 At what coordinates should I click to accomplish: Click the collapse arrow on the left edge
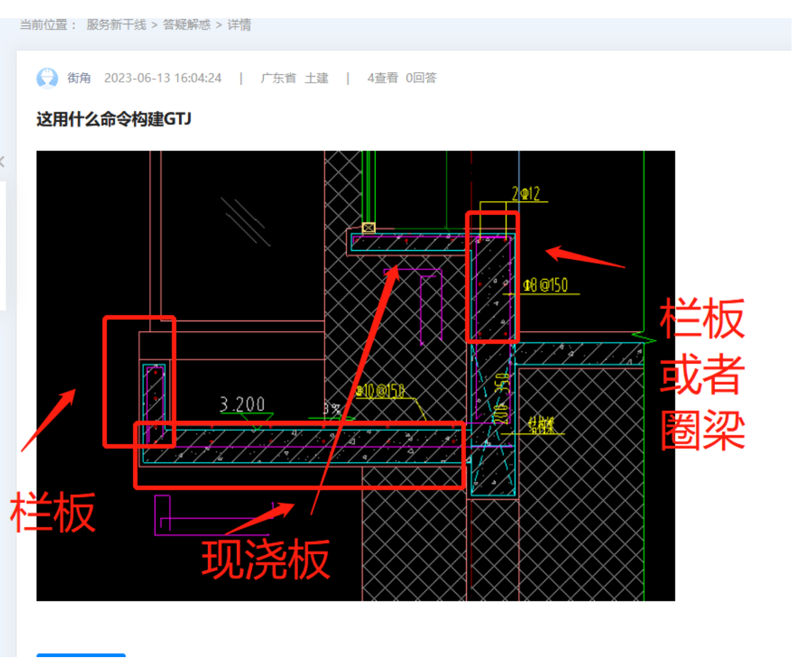coord(2,162)
